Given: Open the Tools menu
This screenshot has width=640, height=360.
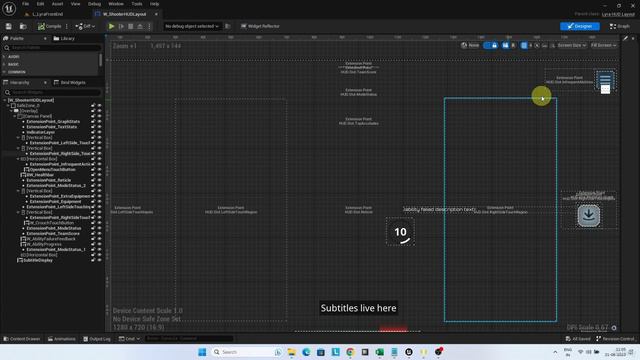Looking at the screenshot, I should point(137,4).
